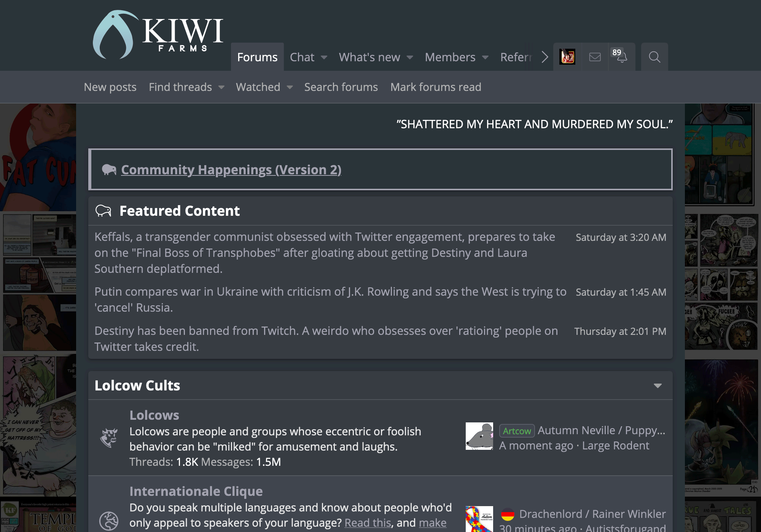Click the German flag icon beside Drachenlord
The width and height of the screenshot is (761, 532).
pos(508,514)
